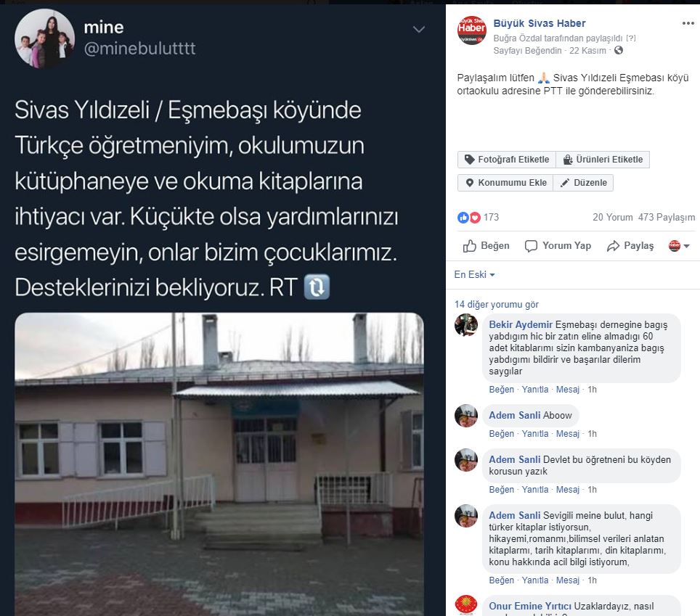Click Ürünleri Etiketle button
Viewport: 700px width, 616px height.
pyautogui.click(x=603, y=160)
